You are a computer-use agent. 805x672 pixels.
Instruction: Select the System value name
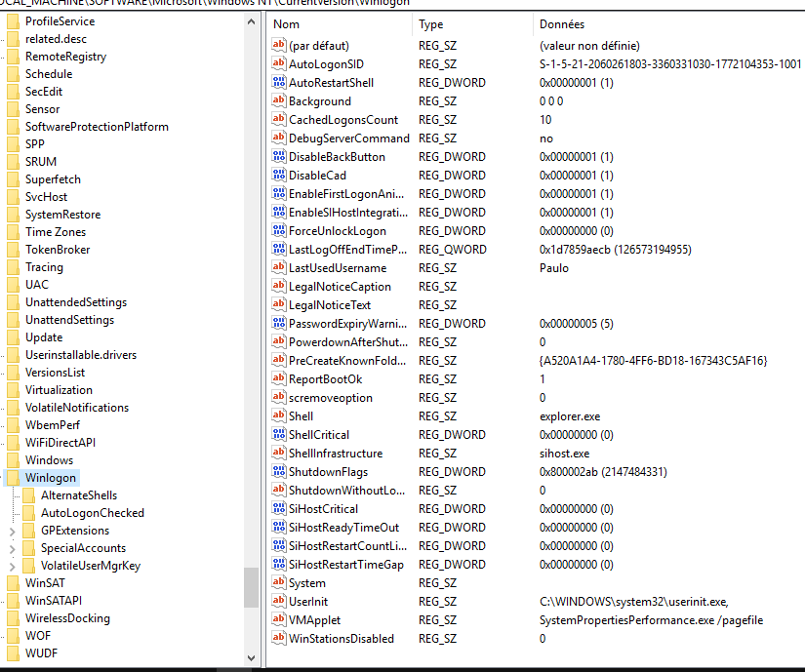point(307,583)
